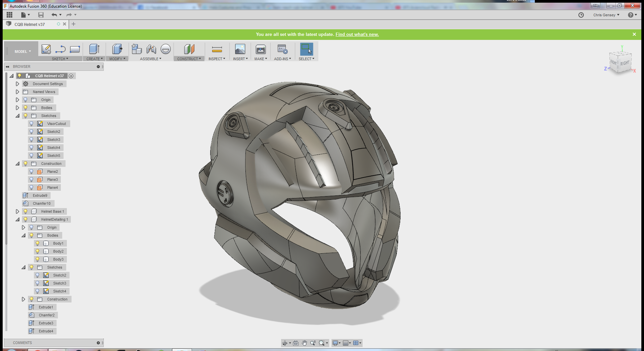Select the Extrude tool icon in Create
This screenshot has width=644, height=351.
tap(94, 49)
